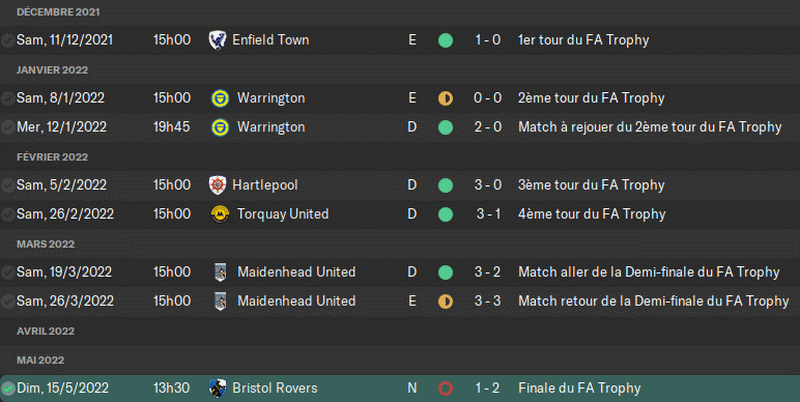Toggle the checkmark beside Sam, 5/2/2022

tap(8, 185)
